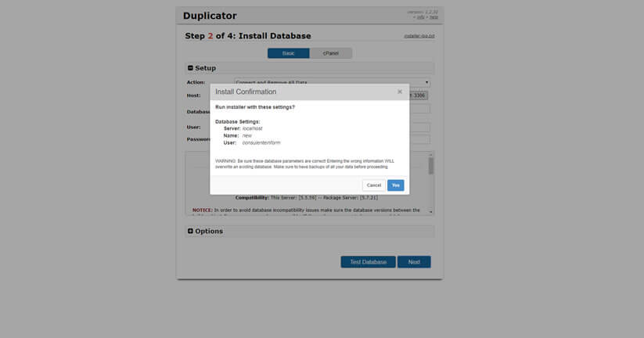Viewport: 644px width, 338px height.
Task: Click the scroll down arrow of notice panel
Action: click(x=431, y=212)
